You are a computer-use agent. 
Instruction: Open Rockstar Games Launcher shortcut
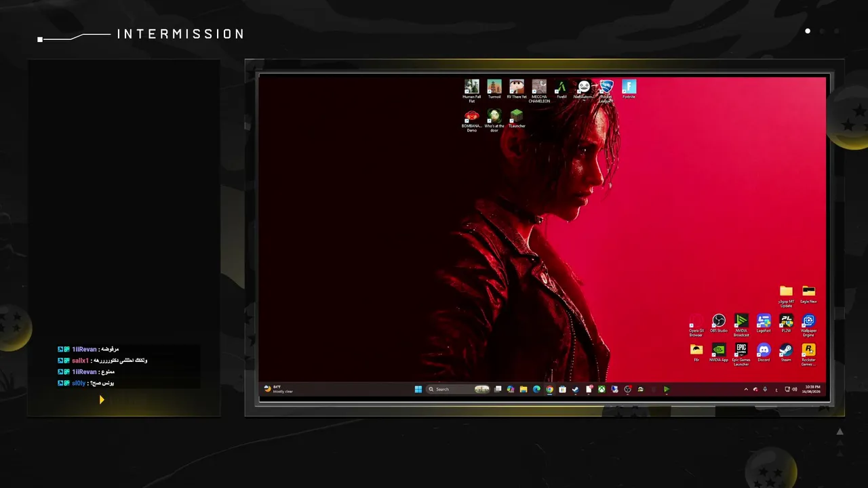808,355
